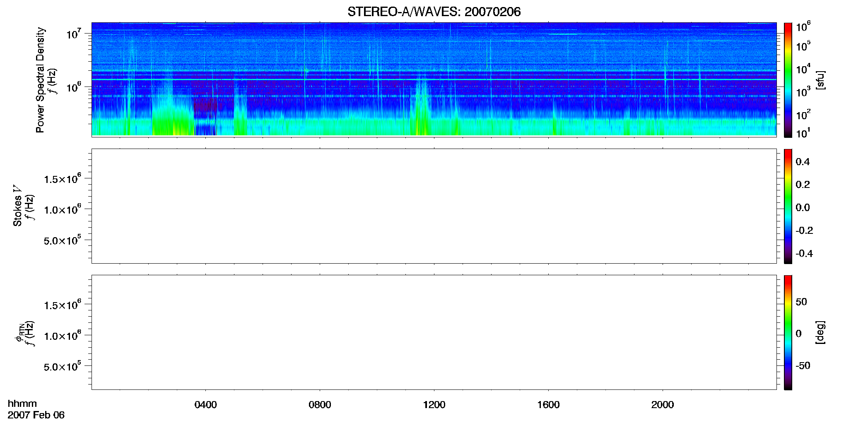868x447 pixels.
Task: Click the -50 label on degrees colorbar
Action: [803, 365]
